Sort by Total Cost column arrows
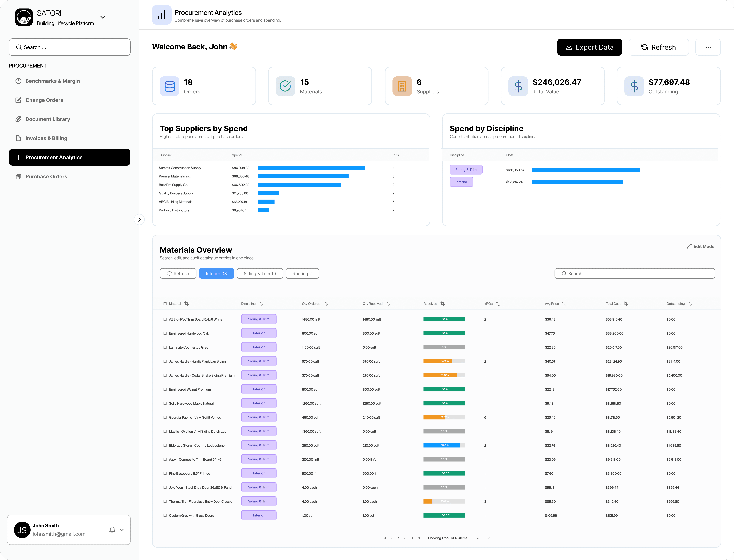 [x=626, y=304]
